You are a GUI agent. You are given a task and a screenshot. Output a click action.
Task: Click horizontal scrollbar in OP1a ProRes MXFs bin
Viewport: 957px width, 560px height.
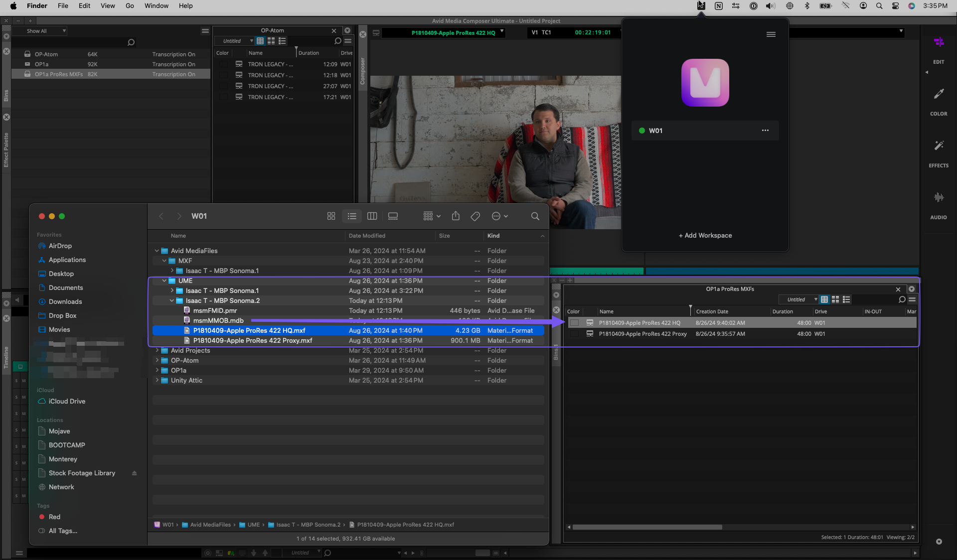click(x=647, y=527)
